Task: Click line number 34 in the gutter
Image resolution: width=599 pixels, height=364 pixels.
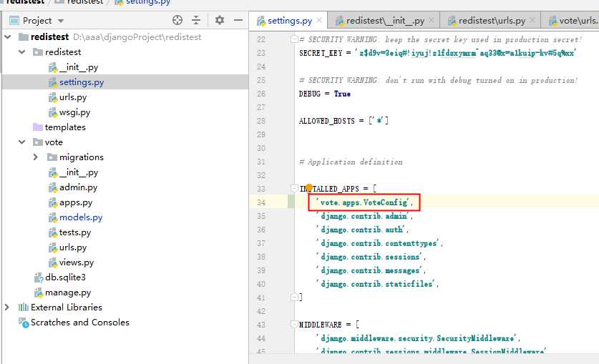Action: click(261, 202)
